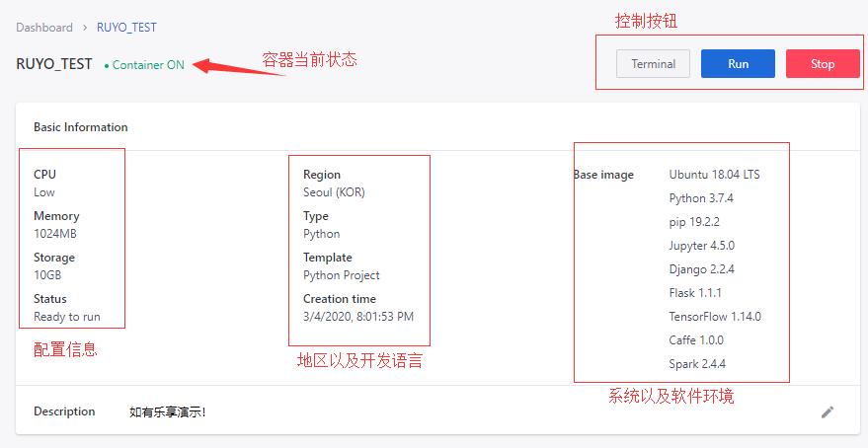Select the Python Project template value
The height and width of the screenshot is (448, 868).
(x=341, y=275)
